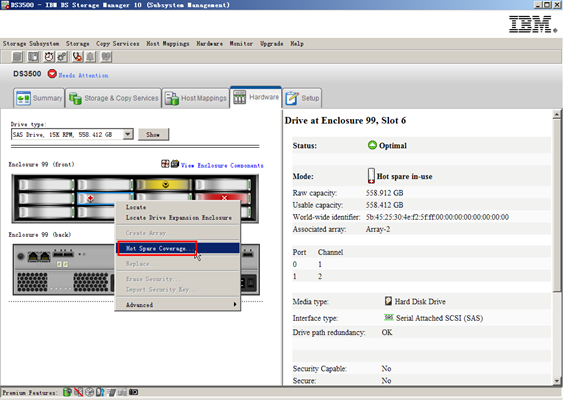Open the Storage Subsystem menu
The height and width of the screenshot is (402, 567).
(x=31, y=43)
